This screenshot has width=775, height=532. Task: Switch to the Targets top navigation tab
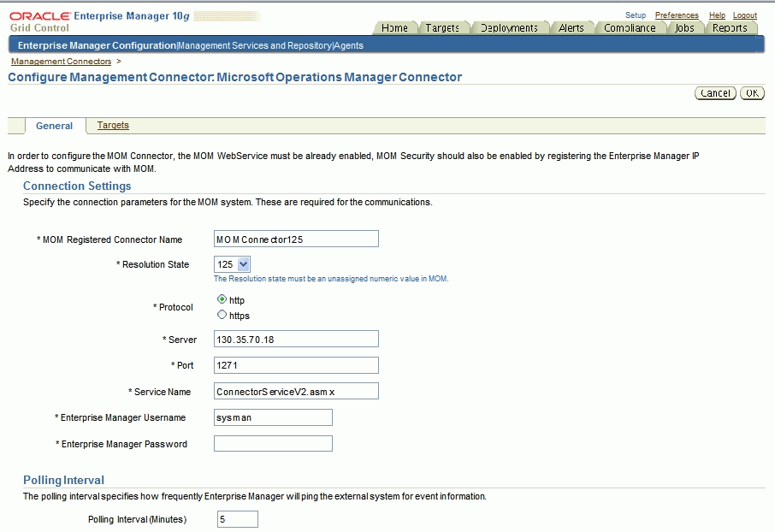click(442, 28)
